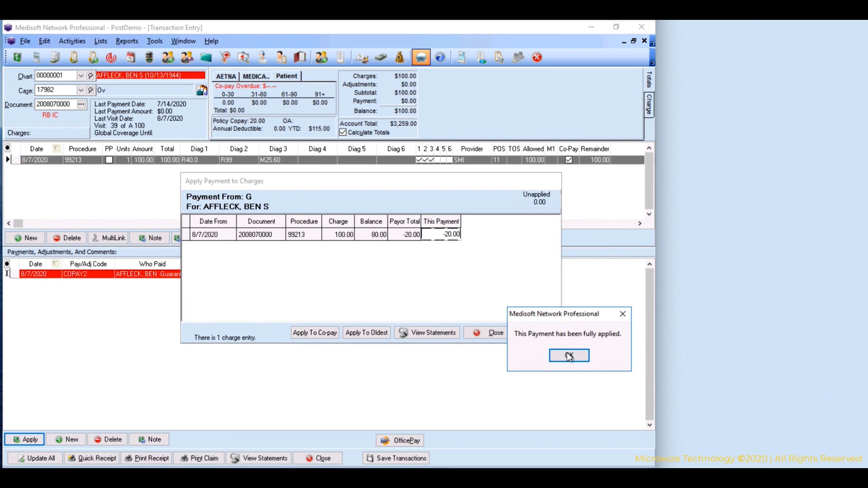Open the money bag deposit icon
This screenshot has height=488, width=868.
pyautogui.click(x=400, y=57)
